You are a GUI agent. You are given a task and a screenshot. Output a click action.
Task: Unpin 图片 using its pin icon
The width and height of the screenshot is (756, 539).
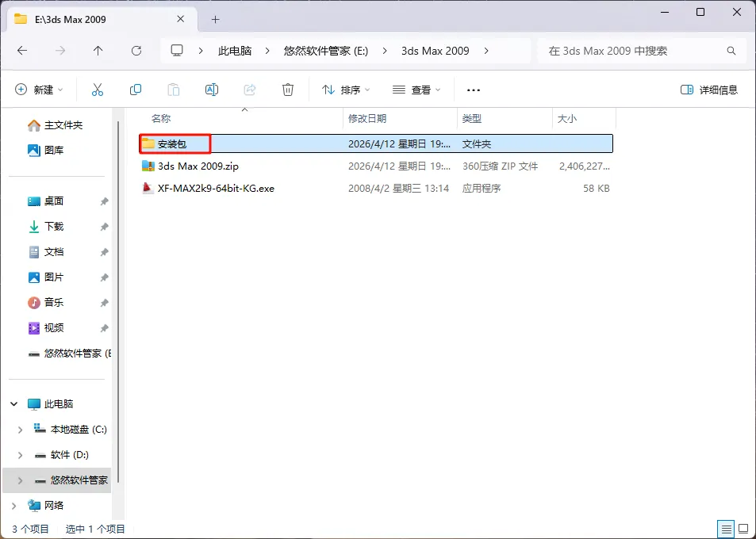pos(104,277)
